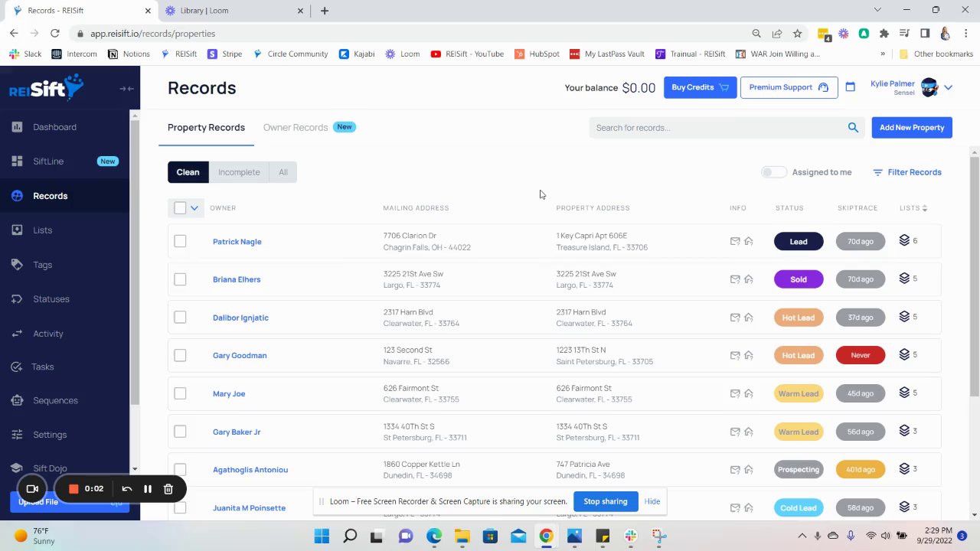Open Sequences in the sidebar
Viewport: 980px width, 551px height.
[55, 400]
